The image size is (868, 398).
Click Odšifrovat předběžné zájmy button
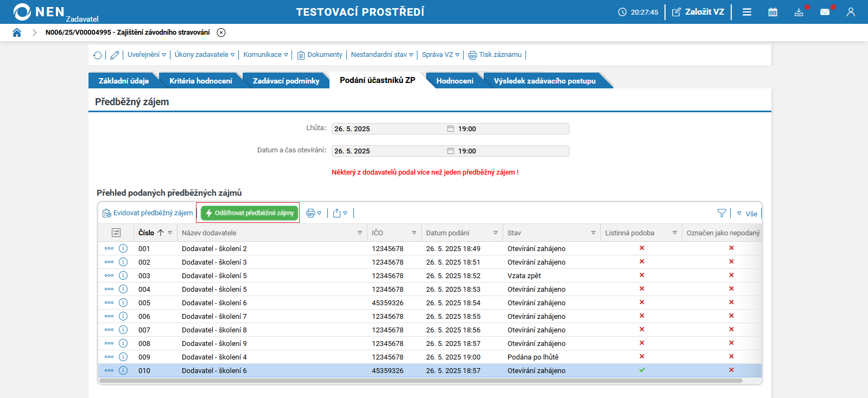[250, 213]
